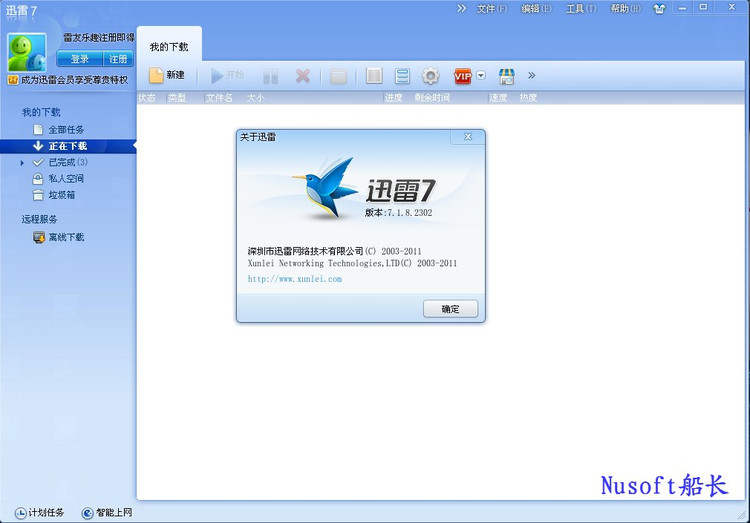This screenshot has height=523, width=750.
Task: Open 离线下载 under 远程服务
Action: [66, 237]
